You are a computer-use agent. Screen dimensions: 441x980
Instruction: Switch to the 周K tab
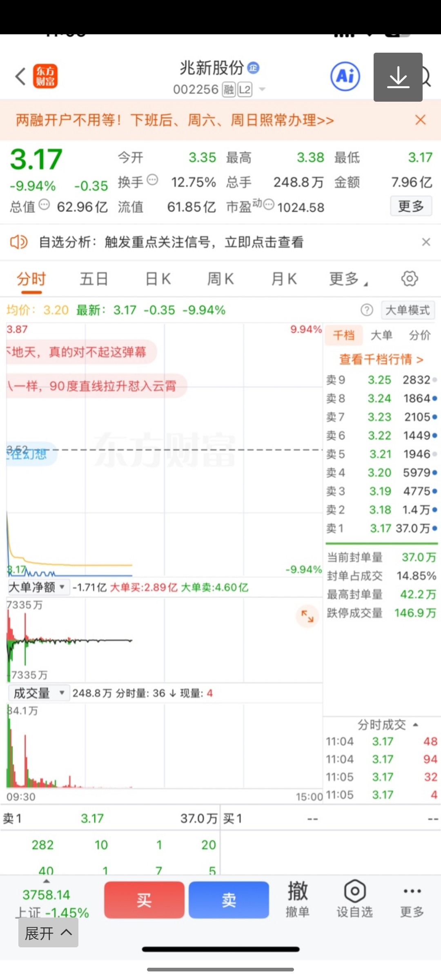click(220, 279)
